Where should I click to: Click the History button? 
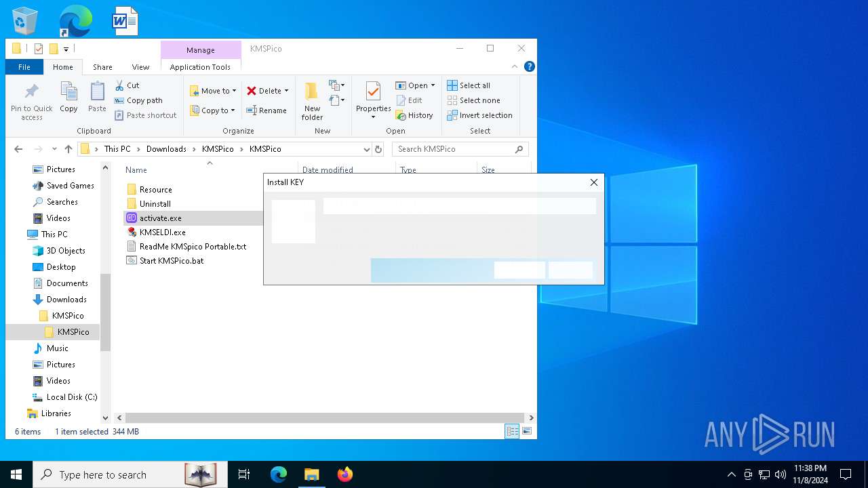[414, 115]
